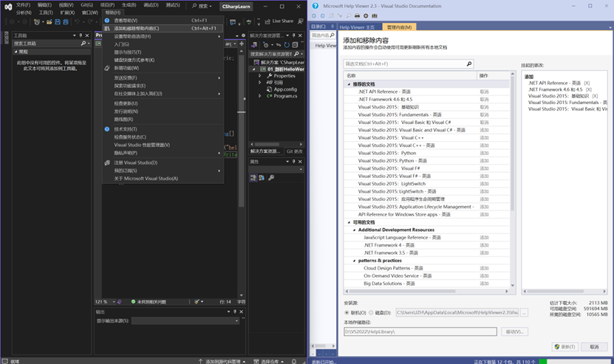Collapse the 推荐的文档 group

[x=349, y=84]
